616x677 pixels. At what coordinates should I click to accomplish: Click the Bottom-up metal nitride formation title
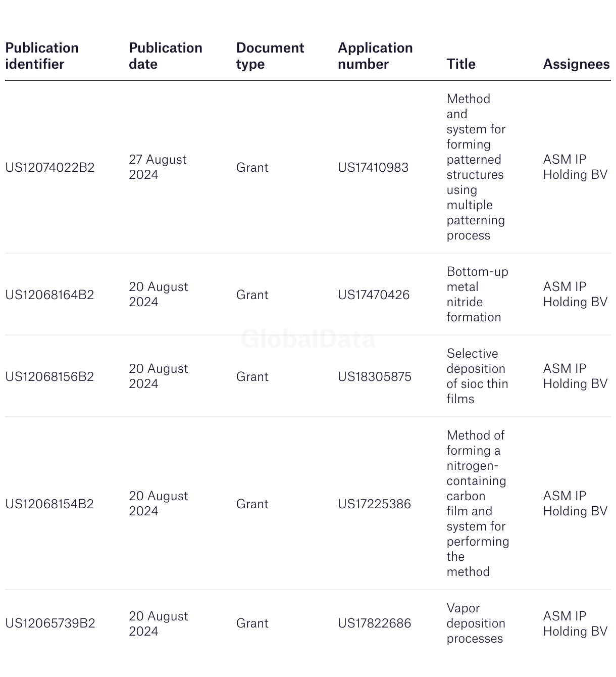coord(477,295)
